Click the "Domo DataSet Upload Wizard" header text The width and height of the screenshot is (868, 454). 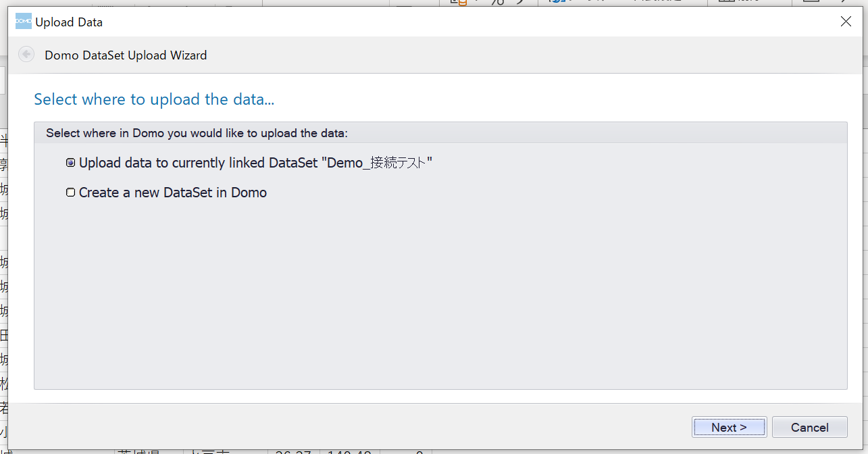(x=126, y=55)
